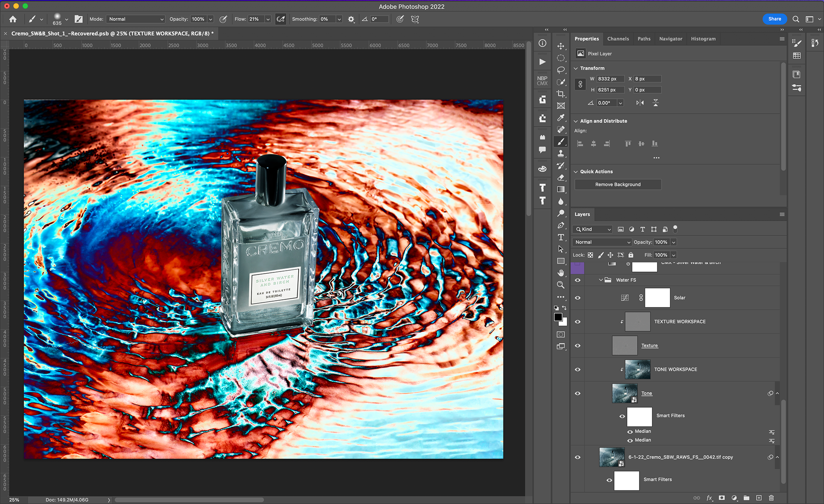Select the Clone Stamp tool
This screenshot has height=504, width=824.
coord(560,154)
